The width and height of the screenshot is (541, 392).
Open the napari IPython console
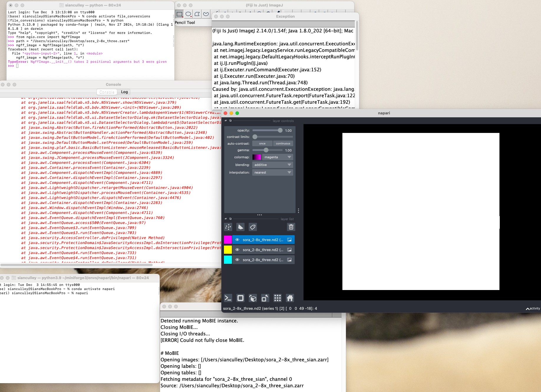pyautogui.click(x=228, y=298)
